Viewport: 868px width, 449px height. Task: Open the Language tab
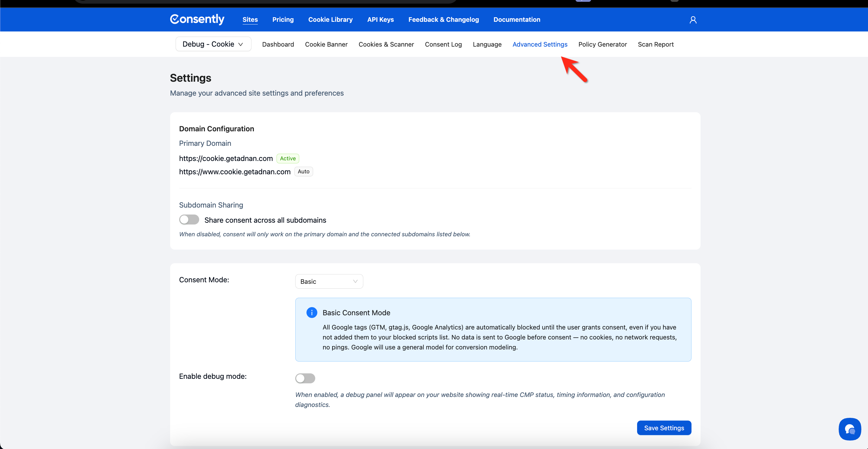[487, 44]
